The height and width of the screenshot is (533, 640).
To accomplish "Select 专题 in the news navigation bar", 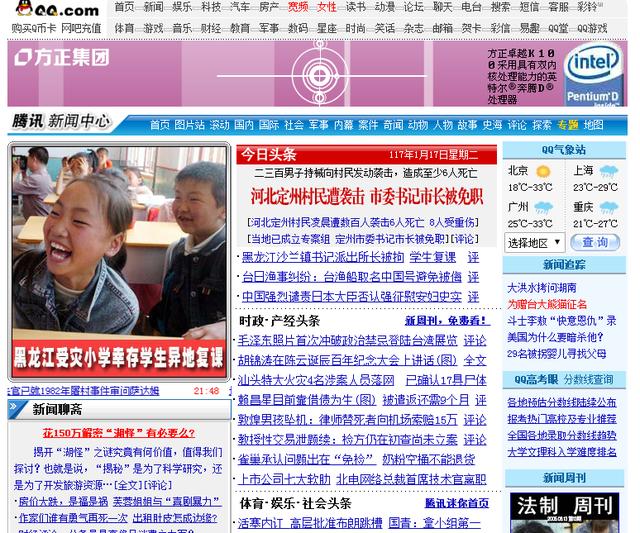I will click(x=568, y=125).
